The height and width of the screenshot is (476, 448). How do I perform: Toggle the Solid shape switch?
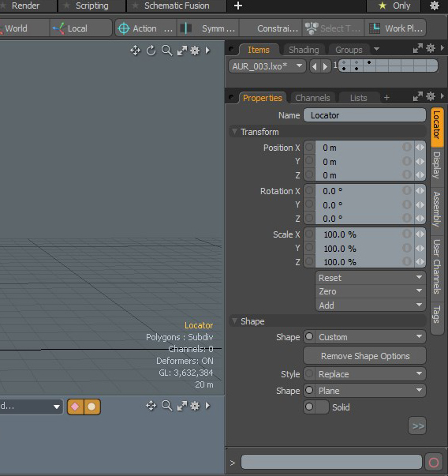point(316,407)
